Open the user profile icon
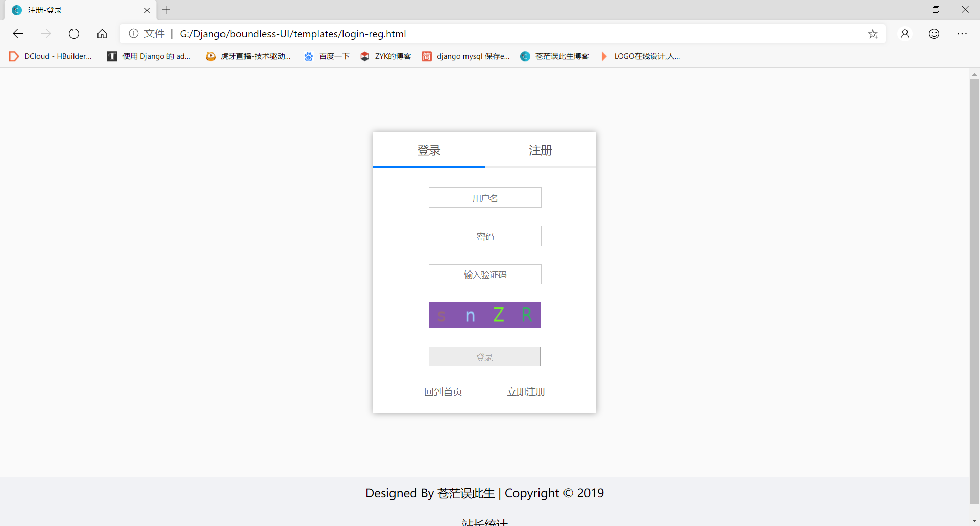The width and height of the screenshot is (980, 526). [x=905, y=34]
